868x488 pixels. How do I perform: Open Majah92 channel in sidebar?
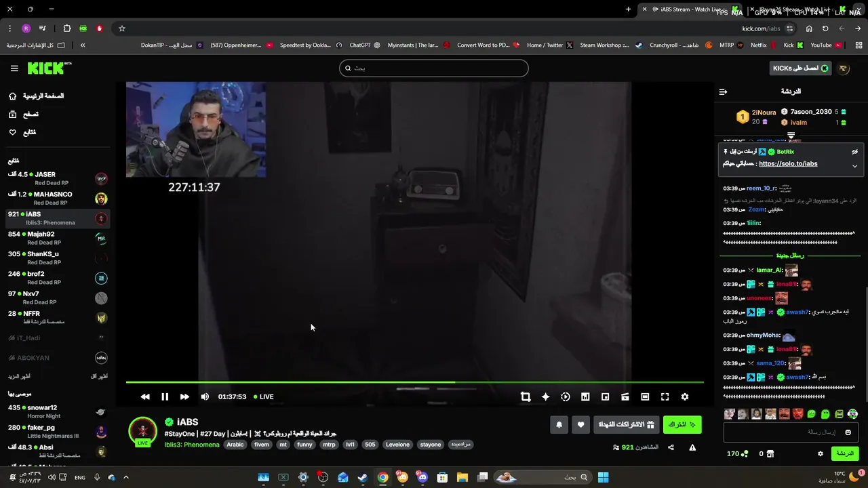[57, 238]
